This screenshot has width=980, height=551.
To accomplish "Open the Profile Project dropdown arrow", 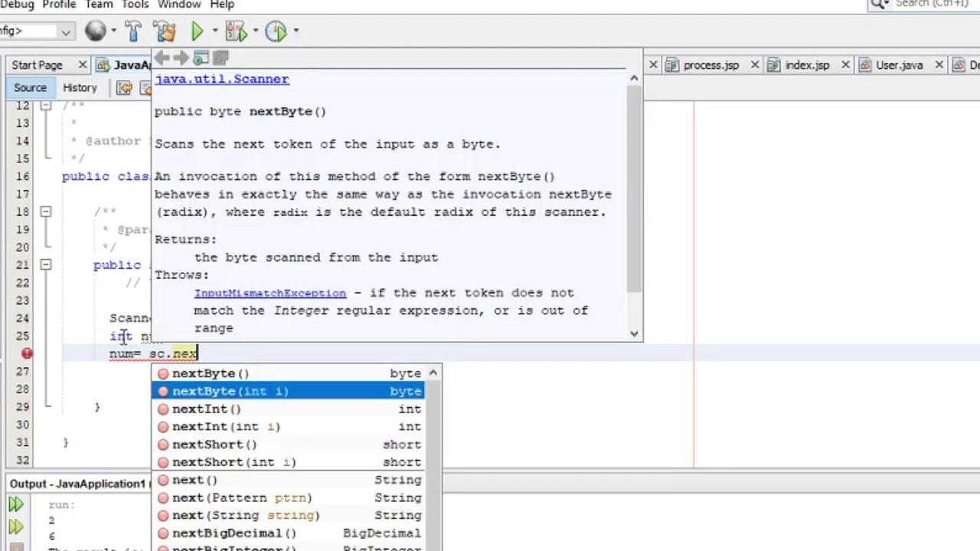I will [296, 31].
